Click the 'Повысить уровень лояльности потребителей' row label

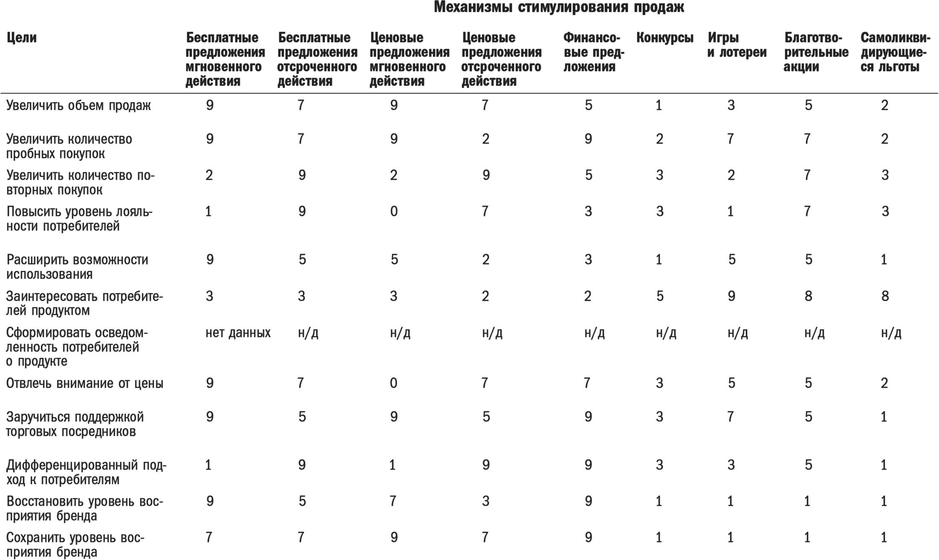click(x=79, y=219)
